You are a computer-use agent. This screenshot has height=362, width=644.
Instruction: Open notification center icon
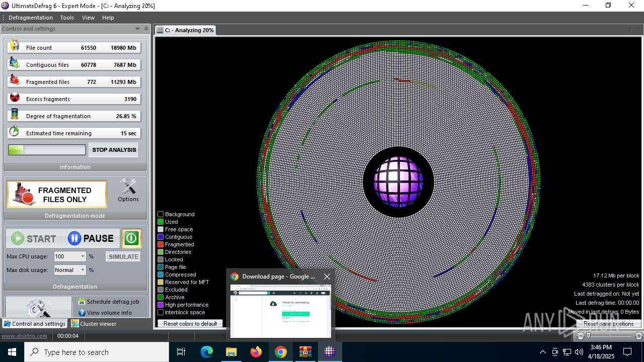pyautogui.click(x=627, y=352)
